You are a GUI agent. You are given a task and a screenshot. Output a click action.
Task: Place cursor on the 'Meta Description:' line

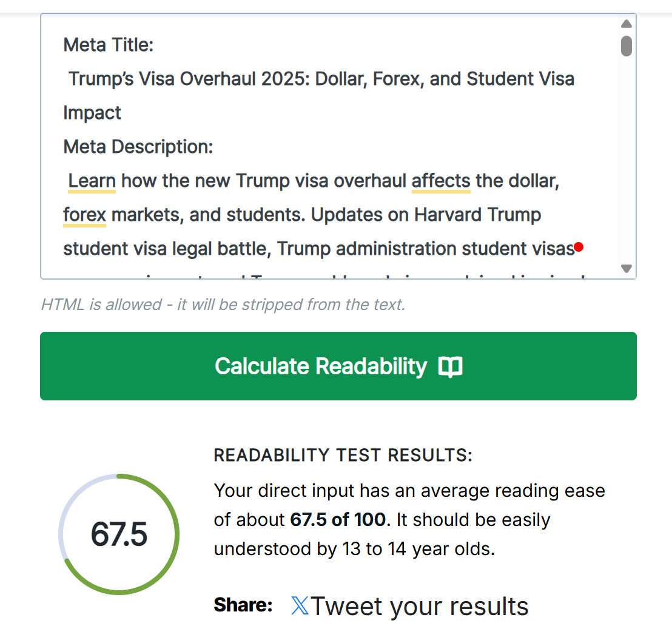(138, 147)
